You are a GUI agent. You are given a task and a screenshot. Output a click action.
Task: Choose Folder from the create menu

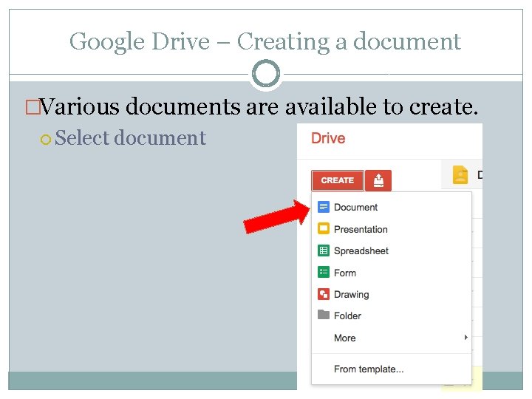tap(347, 316)
